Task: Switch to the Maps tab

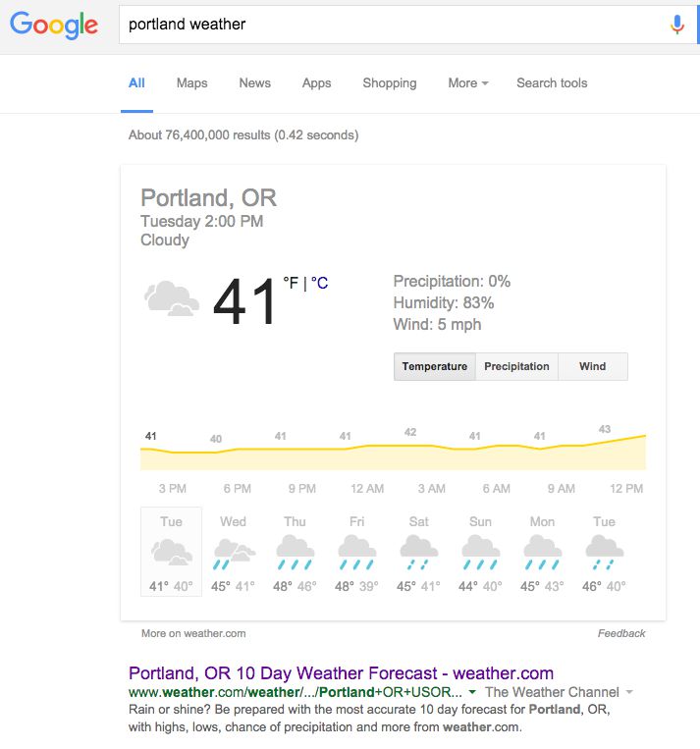Action: 191,83
